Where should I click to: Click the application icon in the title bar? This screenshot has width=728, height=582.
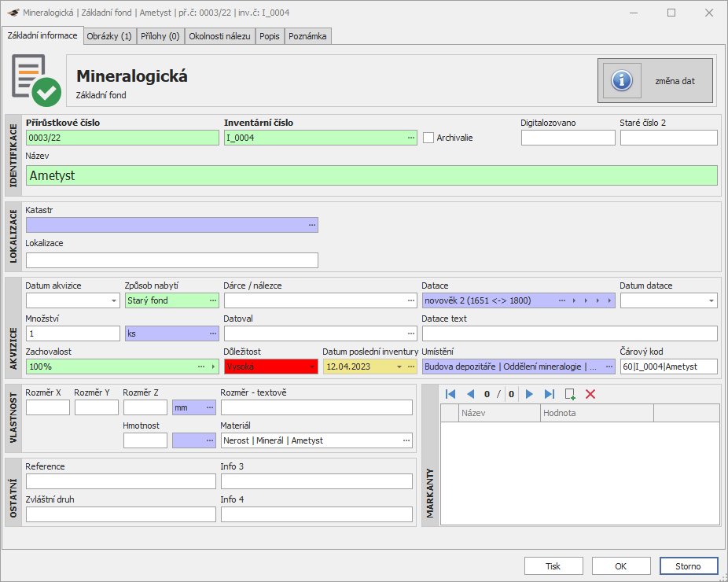tap(13, 13)
